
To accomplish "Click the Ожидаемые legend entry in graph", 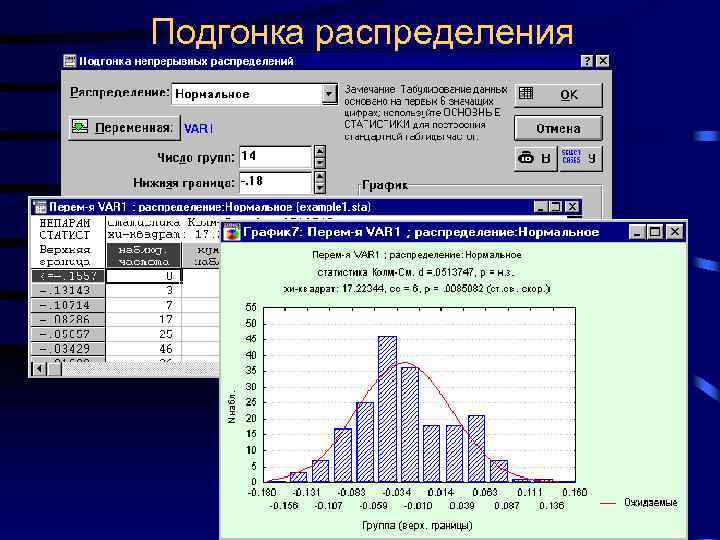I will (x=639, y=502).
